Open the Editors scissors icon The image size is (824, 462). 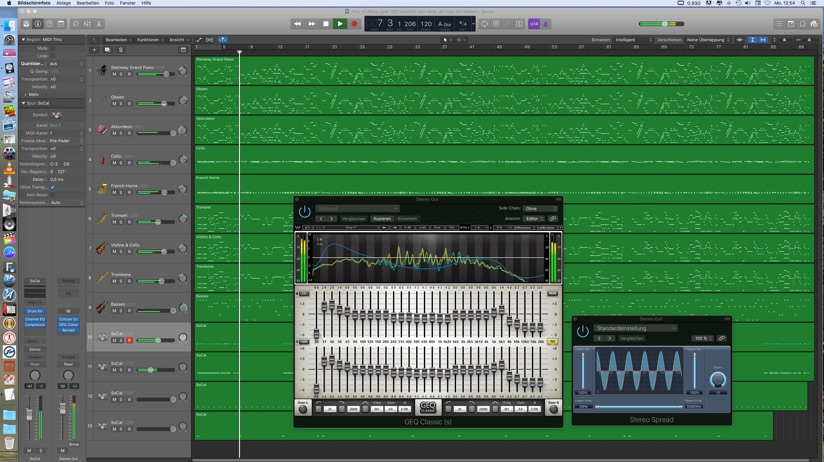pyautogui.click(x=99, y=24)
